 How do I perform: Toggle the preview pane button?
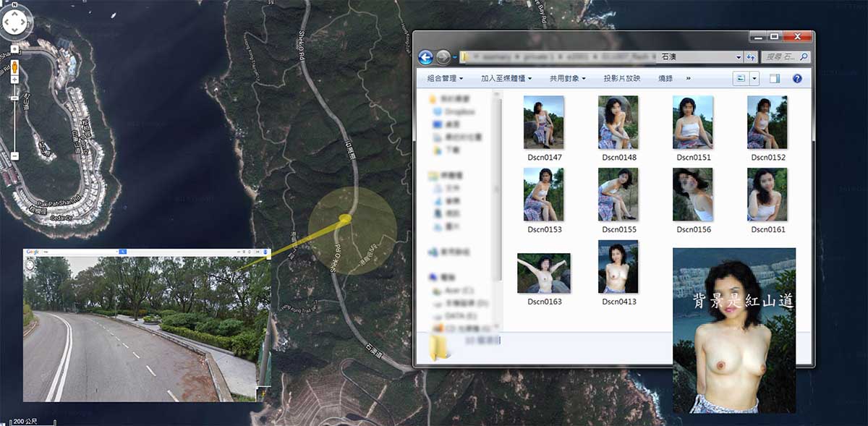click(775, 78)
